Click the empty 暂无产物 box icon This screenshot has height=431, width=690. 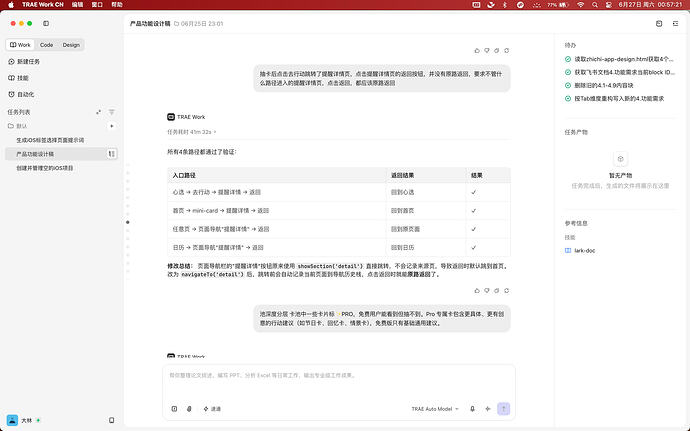point(620,159)
